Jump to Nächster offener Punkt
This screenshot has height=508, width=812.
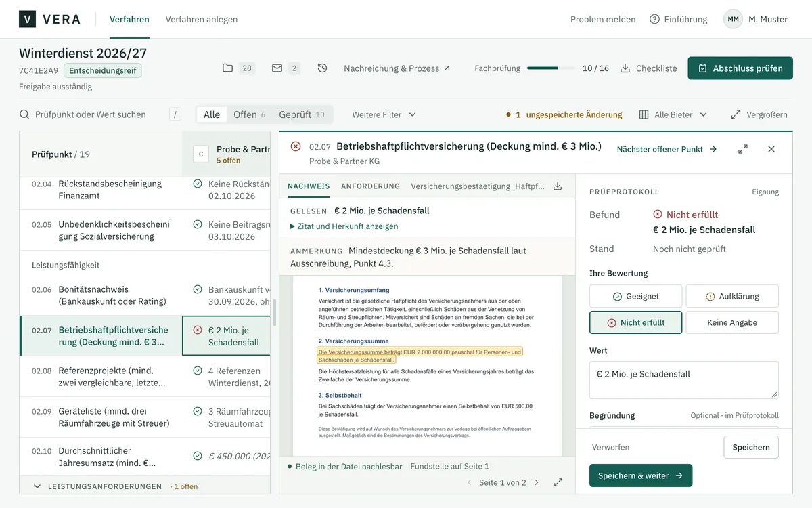click(x=667, y=149)
